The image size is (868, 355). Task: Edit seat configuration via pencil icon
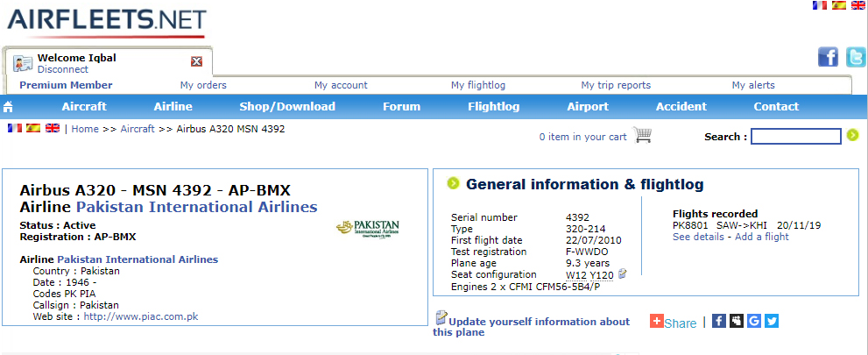622,273
